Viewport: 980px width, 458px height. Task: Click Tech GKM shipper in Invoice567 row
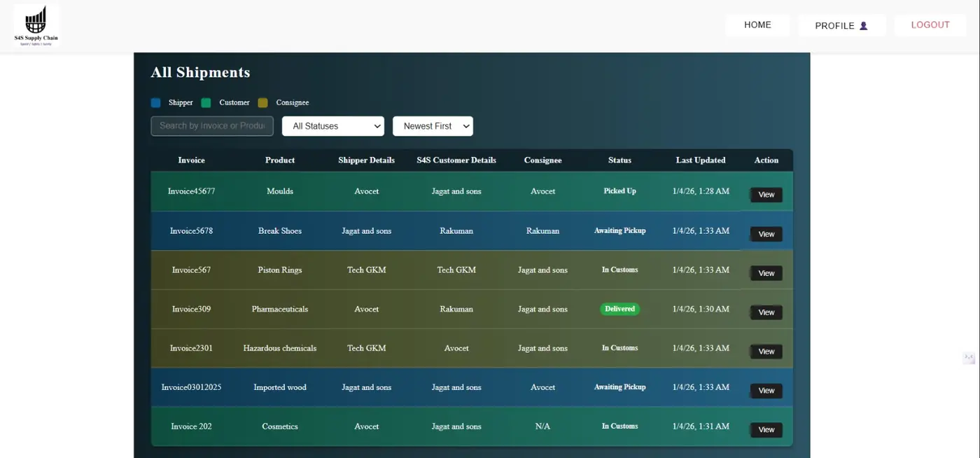pyautogui.click(x=366, y=270)
